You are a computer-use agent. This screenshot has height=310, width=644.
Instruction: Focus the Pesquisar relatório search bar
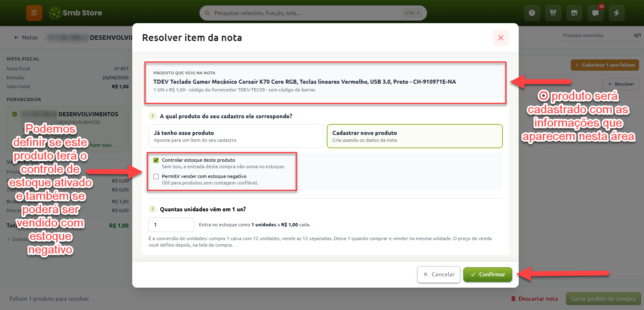(x=313, y=13)
